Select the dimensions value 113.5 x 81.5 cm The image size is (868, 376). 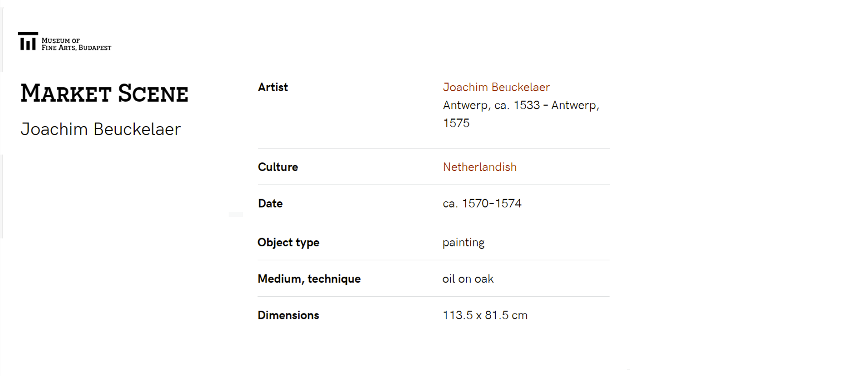point(485,315)
